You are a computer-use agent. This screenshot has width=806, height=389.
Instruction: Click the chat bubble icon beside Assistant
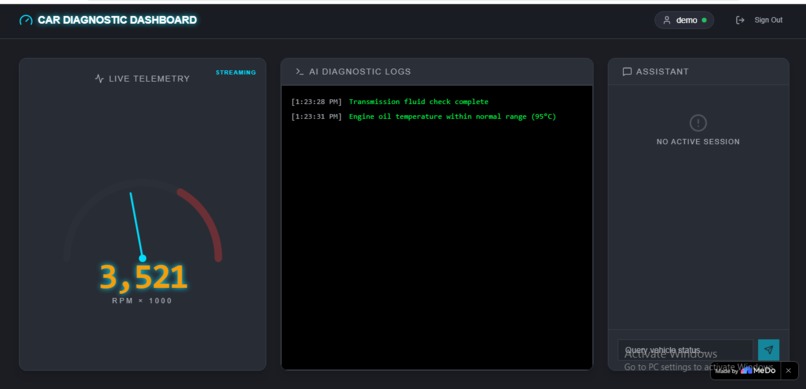pyautogui.click(x=627, y=71)
